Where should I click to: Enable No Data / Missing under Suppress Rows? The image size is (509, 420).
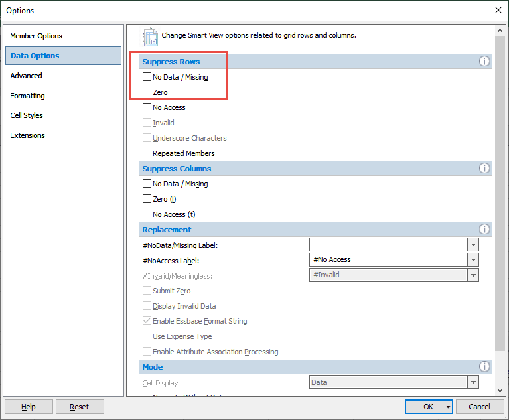click(x=147, y=77)
